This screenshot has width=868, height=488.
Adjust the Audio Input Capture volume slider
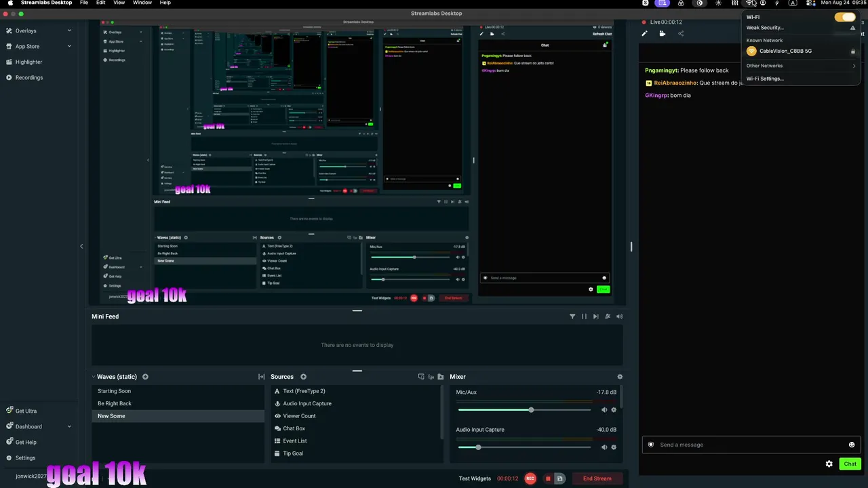[478, 447]
